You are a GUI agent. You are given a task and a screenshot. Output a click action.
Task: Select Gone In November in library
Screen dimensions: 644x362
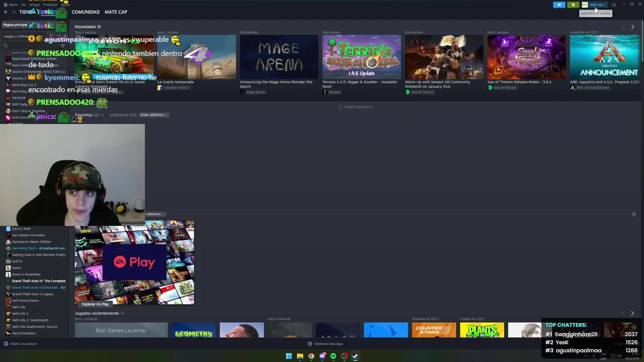tap(35, 275)
